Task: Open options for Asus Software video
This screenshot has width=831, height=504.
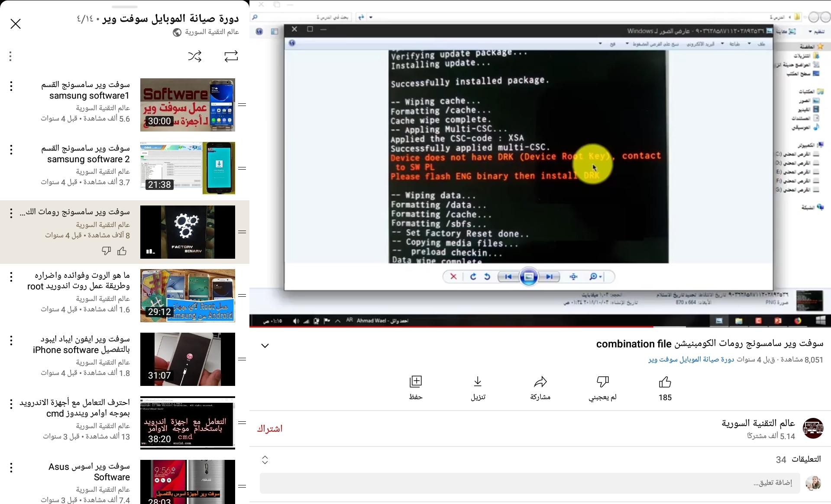Action: click(11, 468)
